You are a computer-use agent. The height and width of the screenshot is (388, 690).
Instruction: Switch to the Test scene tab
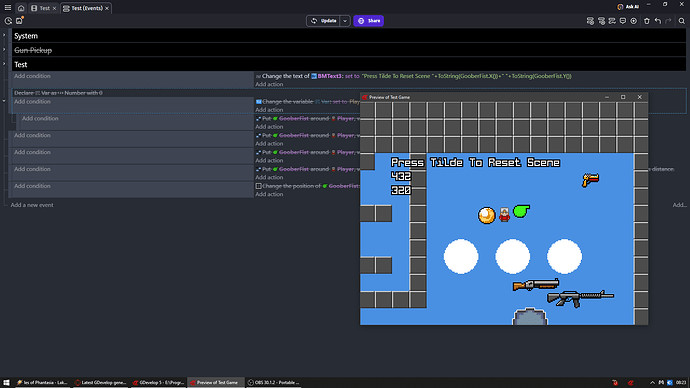click(41, 8)
